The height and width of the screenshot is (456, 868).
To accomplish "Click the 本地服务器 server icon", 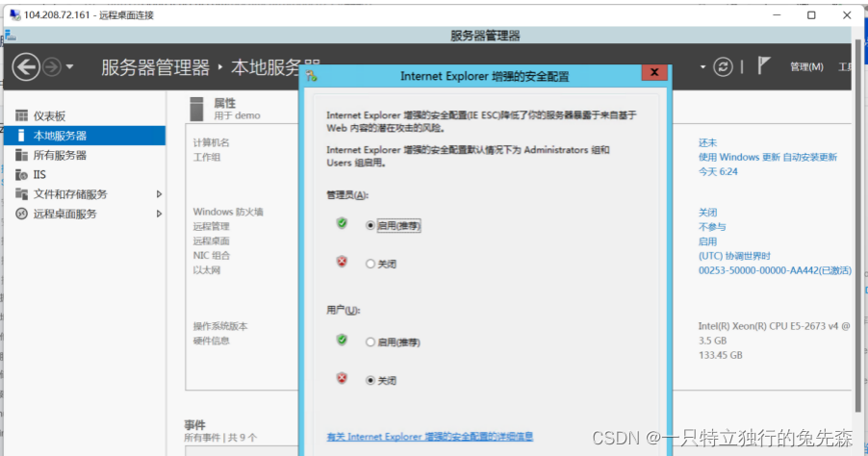I will 21,136.
